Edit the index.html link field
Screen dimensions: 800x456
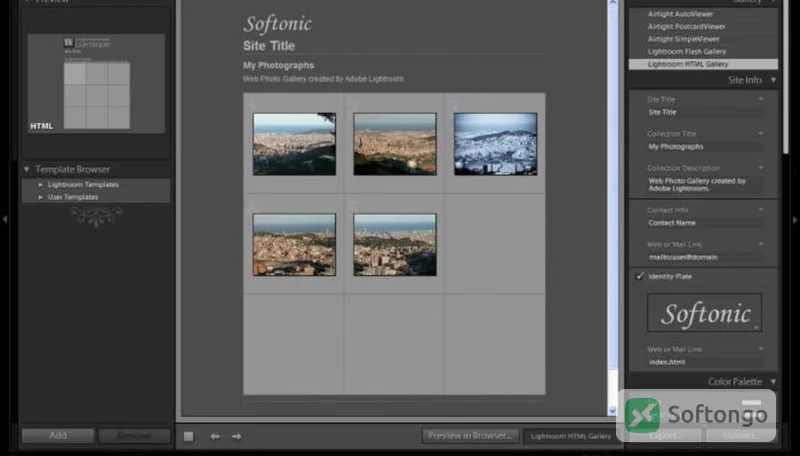coord(704,362)
